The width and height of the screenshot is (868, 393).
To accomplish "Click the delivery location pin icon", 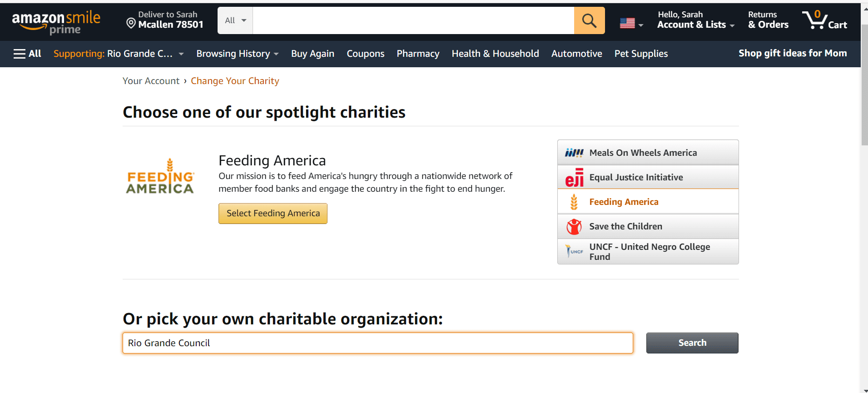I will (x=131, y=23).
